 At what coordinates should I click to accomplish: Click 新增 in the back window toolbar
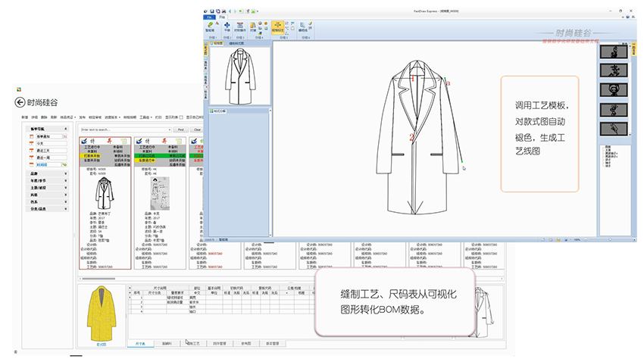tap(25, 117)
